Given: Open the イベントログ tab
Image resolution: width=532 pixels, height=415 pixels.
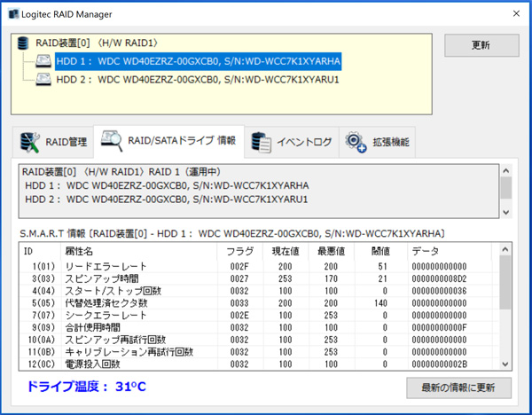Looking at the screenshot, I should [292, 142].
